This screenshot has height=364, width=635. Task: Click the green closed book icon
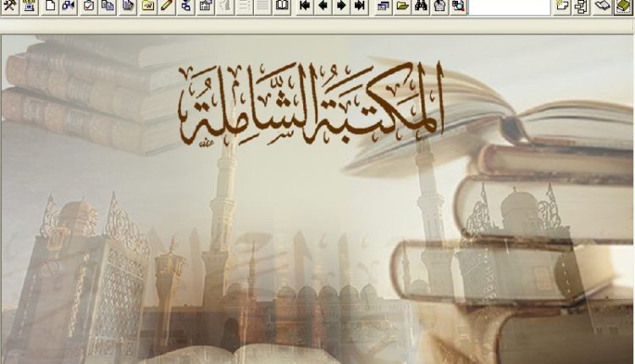coord(623,6)
